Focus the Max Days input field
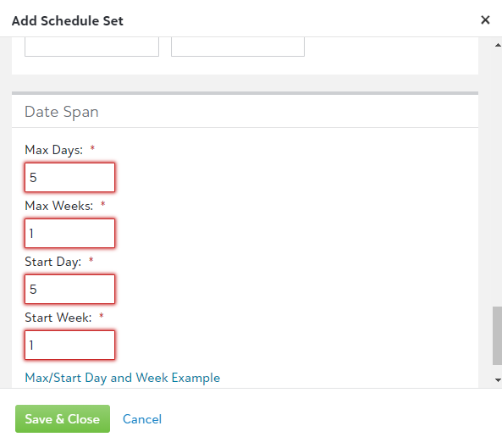502x448 pixels. [x=69, y=177]
